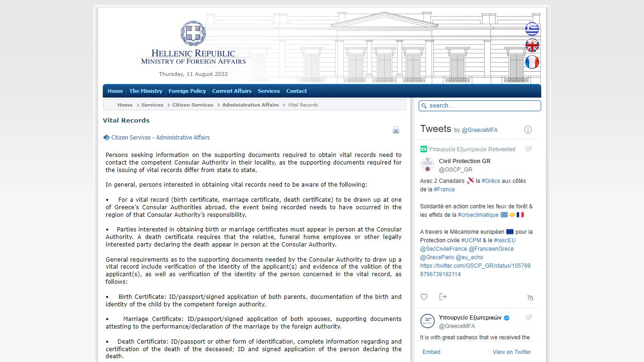Click Civil Protection GR avatar

pyautogui.click(x=428, y=165)
